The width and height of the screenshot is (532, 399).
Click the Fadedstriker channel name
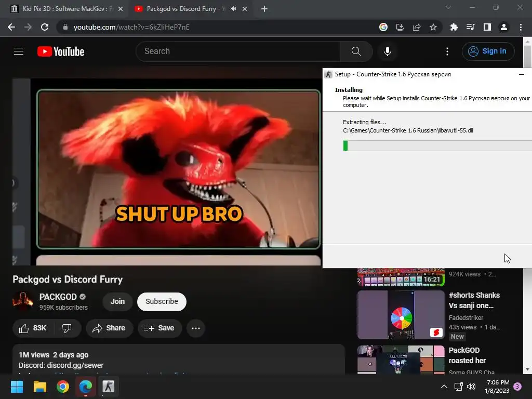466,318
